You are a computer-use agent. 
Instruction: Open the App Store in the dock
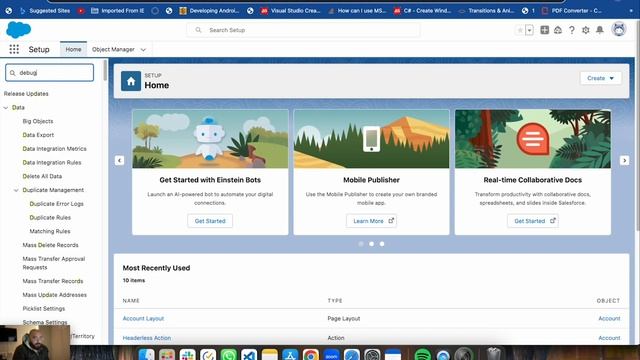[290, 354]
